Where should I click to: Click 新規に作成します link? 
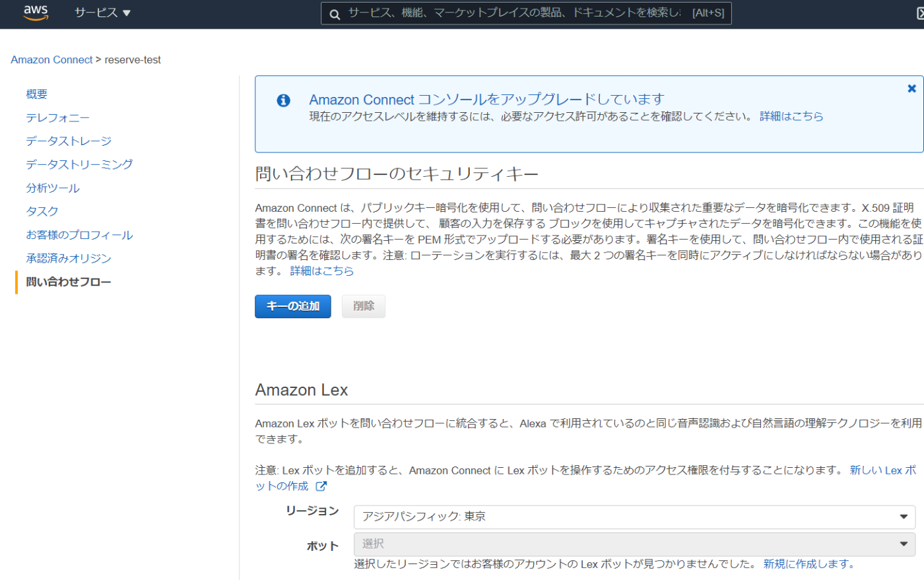click(809, 564)
